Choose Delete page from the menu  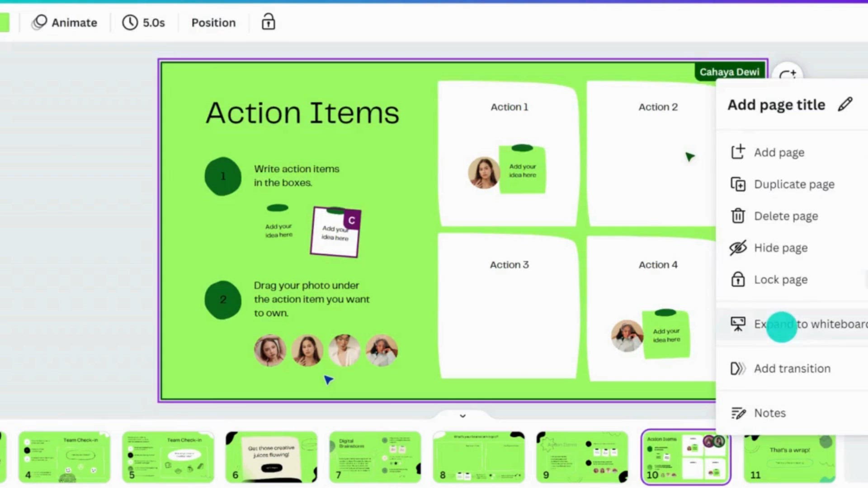point(792,216)
